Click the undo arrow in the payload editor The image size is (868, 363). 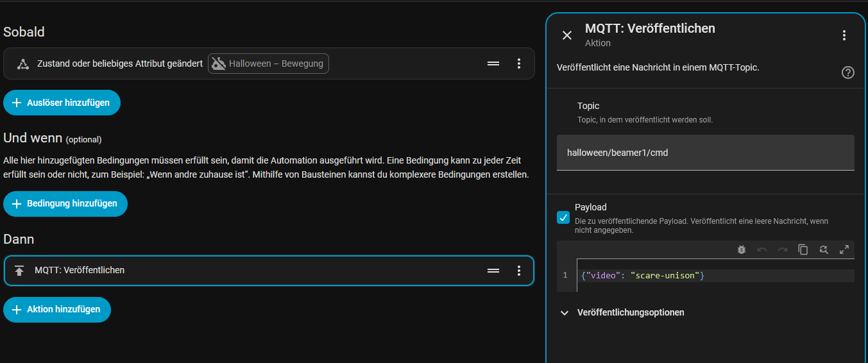tap(762, 249)
